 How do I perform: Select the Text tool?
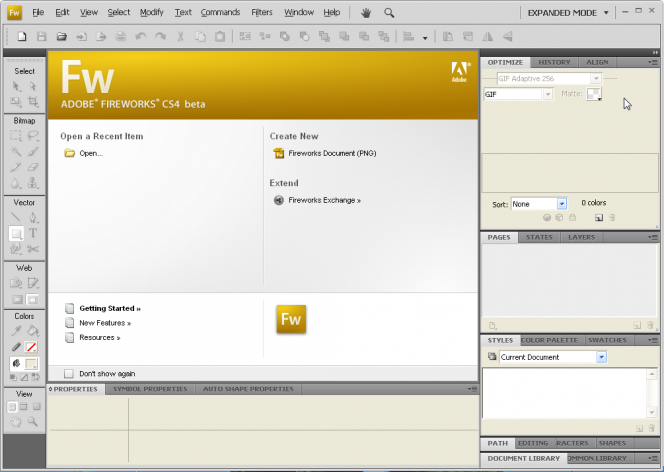point(33,233)
